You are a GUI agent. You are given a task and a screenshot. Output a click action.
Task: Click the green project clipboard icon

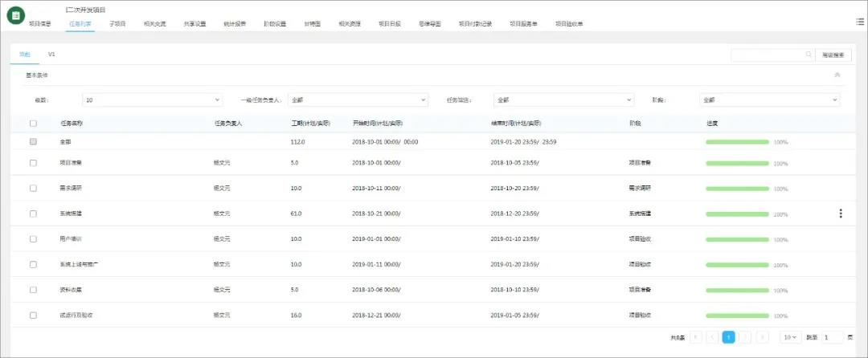[15, 15]
